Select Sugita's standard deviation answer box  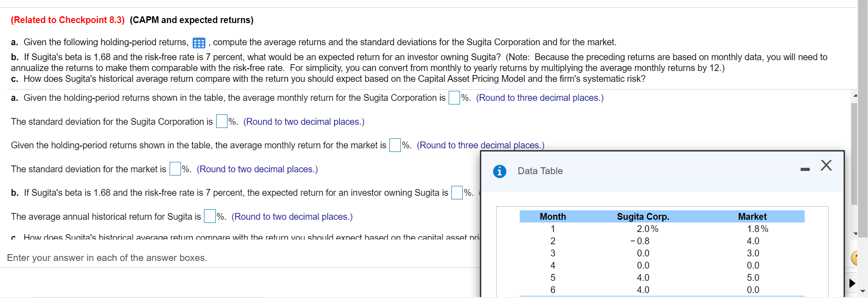221,121
